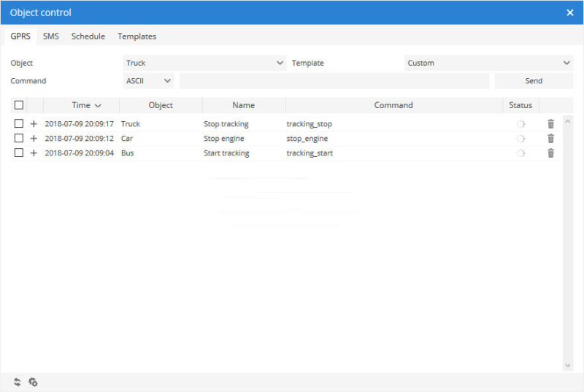Open the settings gear icon at bottom
The height and width of the screenshot is (392, 584).
coord(33,382)
